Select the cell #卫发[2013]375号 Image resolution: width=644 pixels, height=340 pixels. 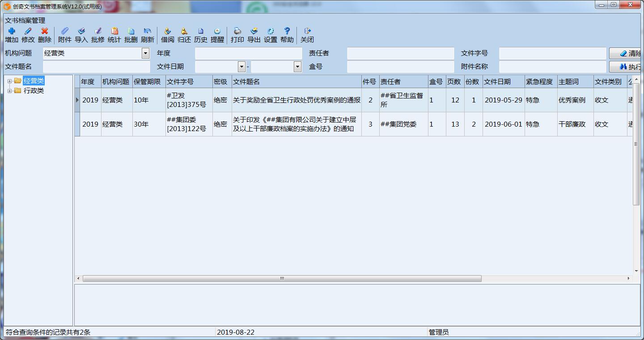189,100
